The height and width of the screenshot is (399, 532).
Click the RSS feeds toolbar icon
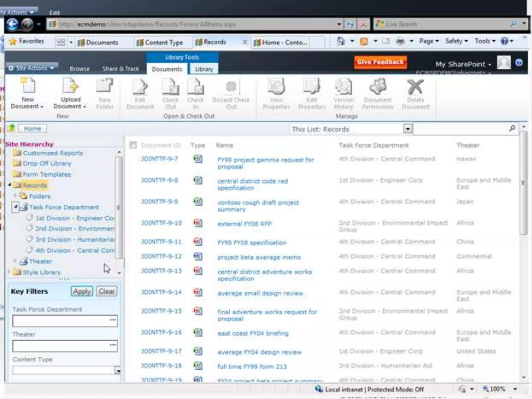[364, 41]
